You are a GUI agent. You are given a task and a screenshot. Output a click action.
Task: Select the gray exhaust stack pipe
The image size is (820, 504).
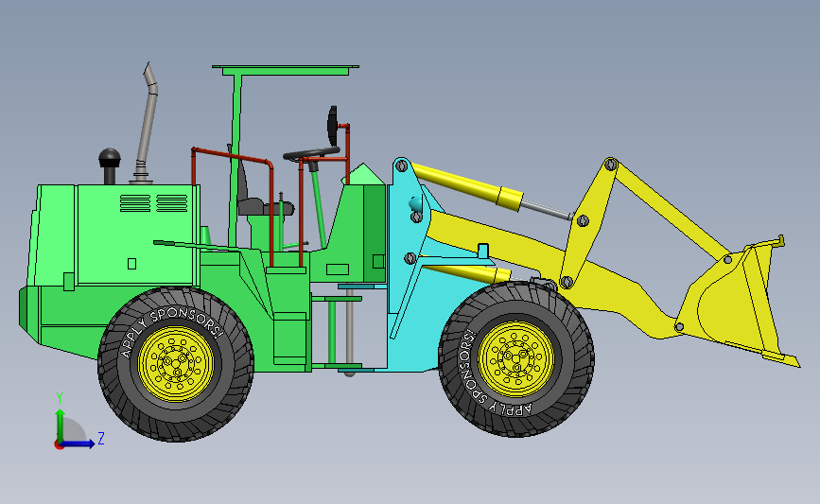click(x=146, y=123)
